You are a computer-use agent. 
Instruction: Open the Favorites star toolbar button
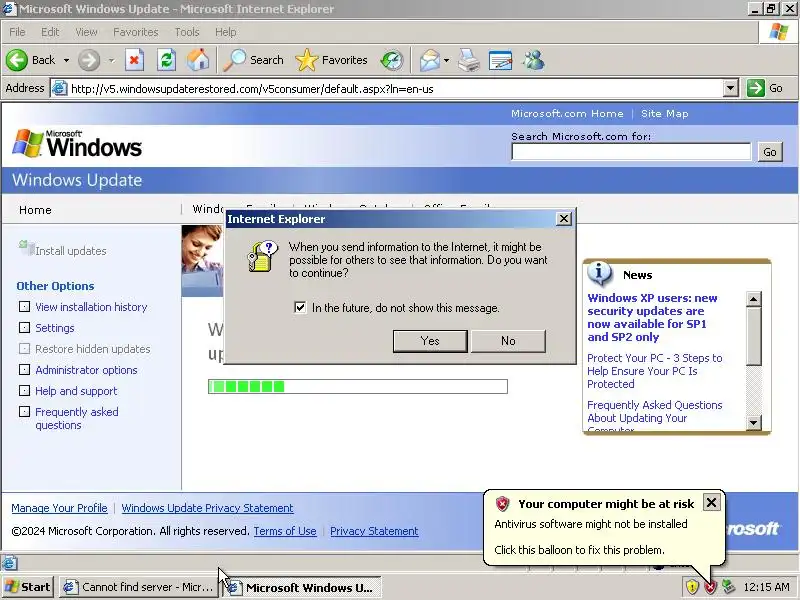(x=331, y=60)
